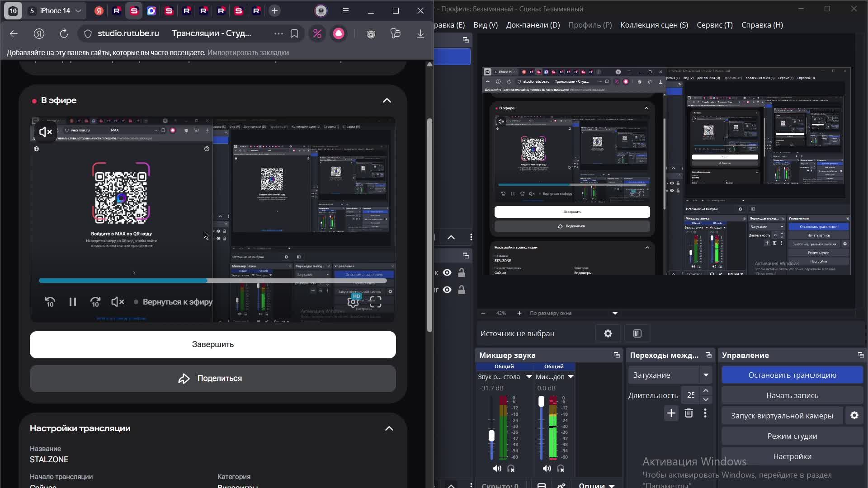Rewind the live player 10 seconds
Screen dimensions: 868x488
pos(50,302)
